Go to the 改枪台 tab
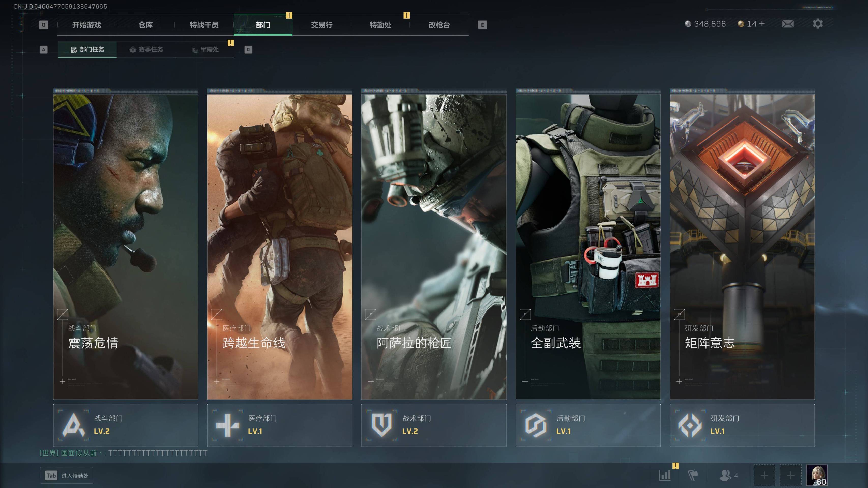Screen dimensions: 868x488 click(439, 25)
